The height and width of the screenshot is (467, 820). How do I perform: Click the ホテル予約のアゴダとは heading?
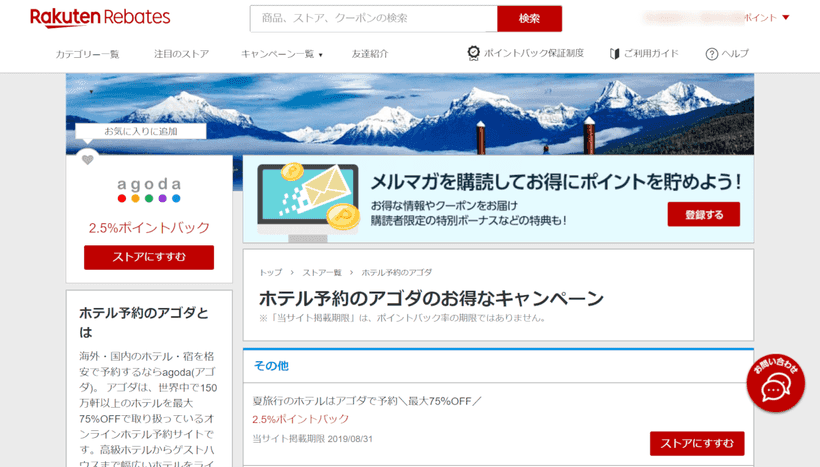click(144, 322)
